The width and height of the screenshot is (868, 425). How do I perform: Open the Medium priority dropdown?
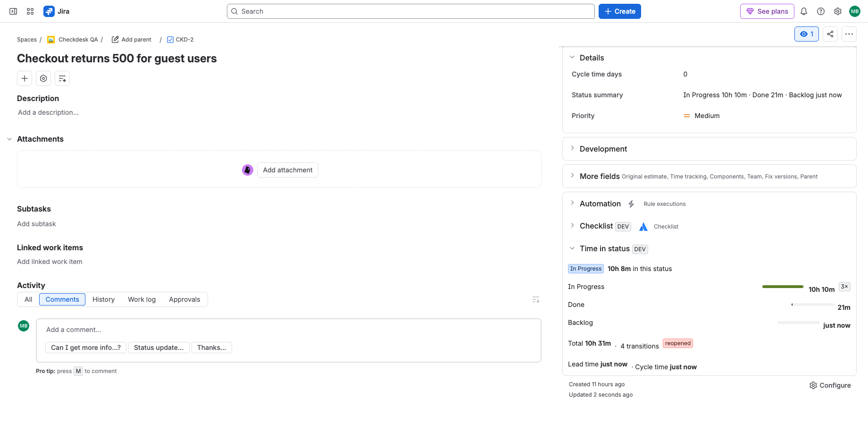pos(701,116)
